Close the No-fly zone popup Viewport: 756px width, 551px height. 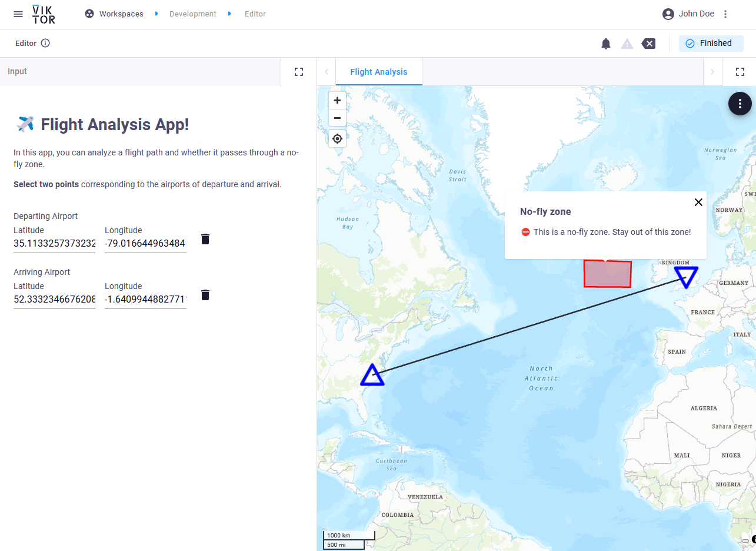point(698,203)
